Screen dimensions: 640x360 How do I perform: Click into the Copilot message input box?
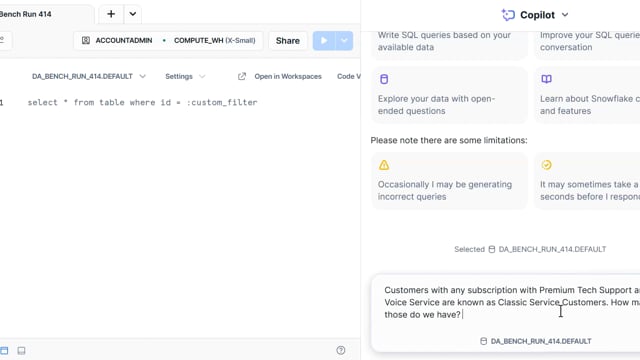click(506, 302)
